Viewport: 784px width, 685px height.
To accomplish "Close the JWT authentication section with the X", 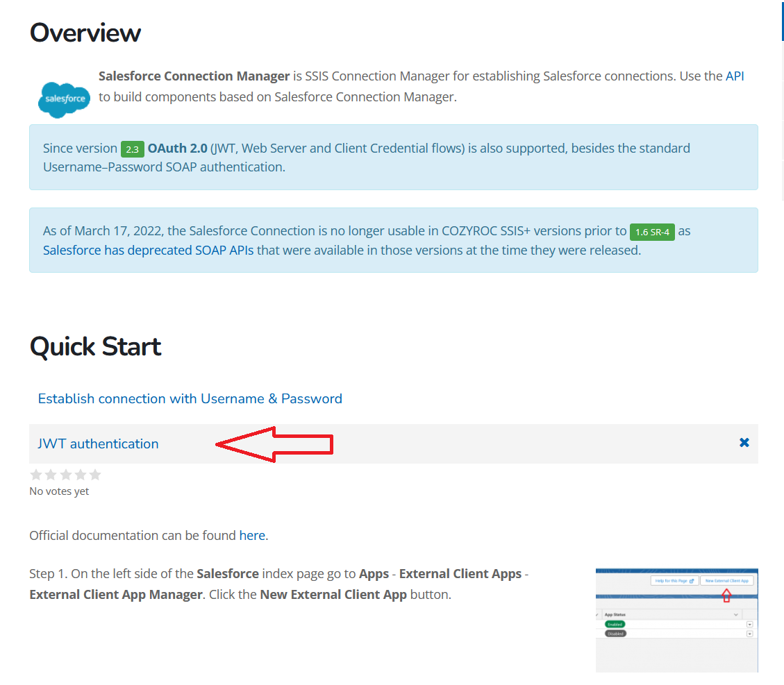I will (x=744, y=443).
